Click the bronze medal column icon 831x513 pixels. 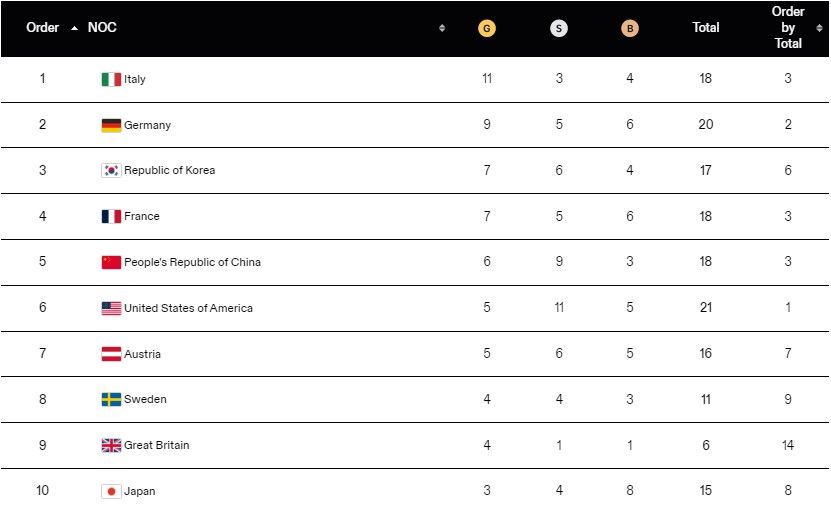coord(630,28)
